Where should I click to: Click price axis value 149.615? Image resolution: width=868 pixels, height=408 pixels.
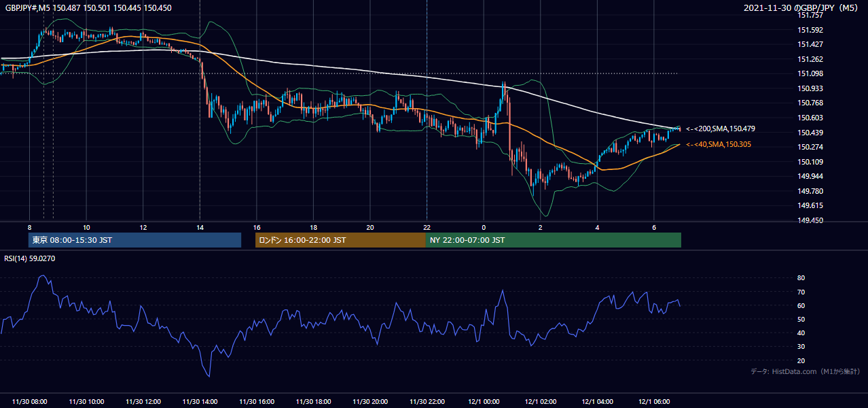(810, 205)
